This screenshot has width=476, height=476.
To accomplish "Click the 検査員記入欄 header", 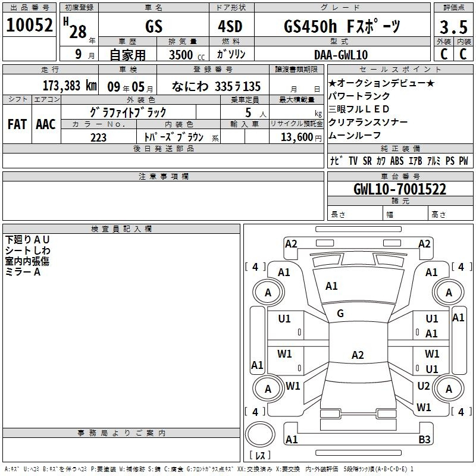I will [121, 229].
